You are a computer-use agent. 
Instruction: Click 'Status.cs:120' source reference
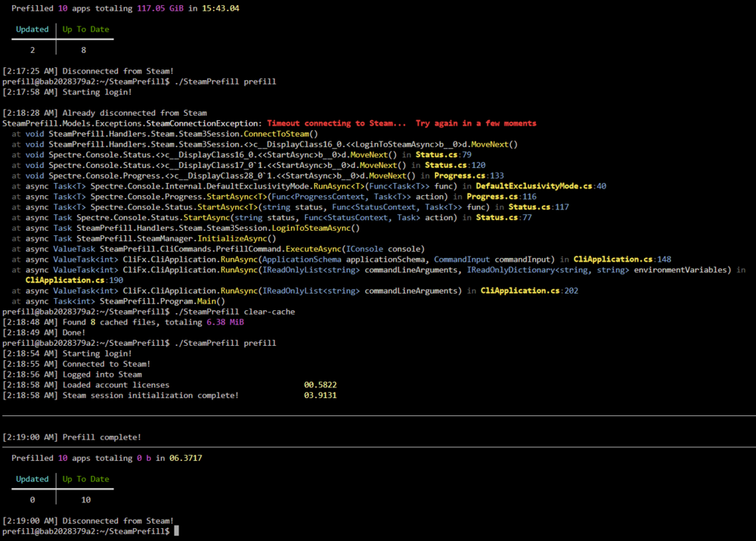point(455,165)
